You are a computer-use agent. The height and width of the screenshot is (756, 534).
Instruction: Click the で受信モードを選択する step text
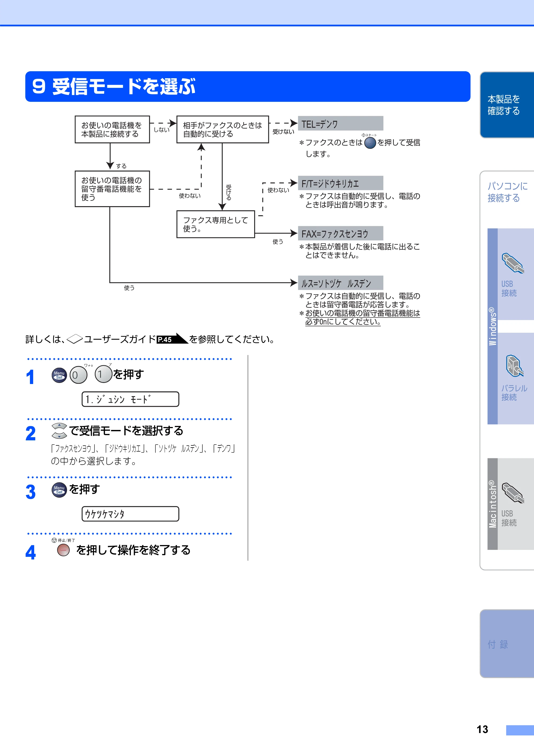pyautogui.click(x=126, y=431)
